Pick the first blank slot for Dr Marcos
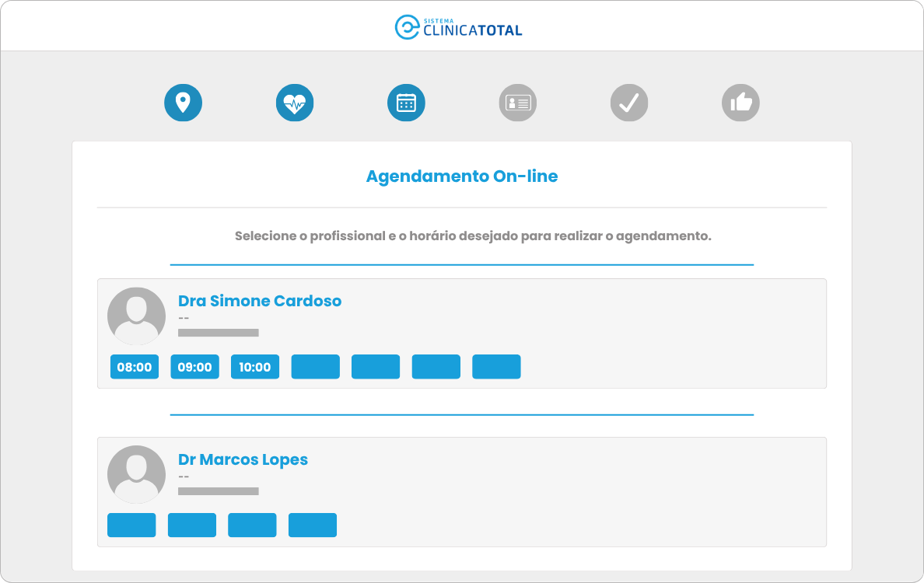Screen dimensions: 924x583 [x=131, y=525]
